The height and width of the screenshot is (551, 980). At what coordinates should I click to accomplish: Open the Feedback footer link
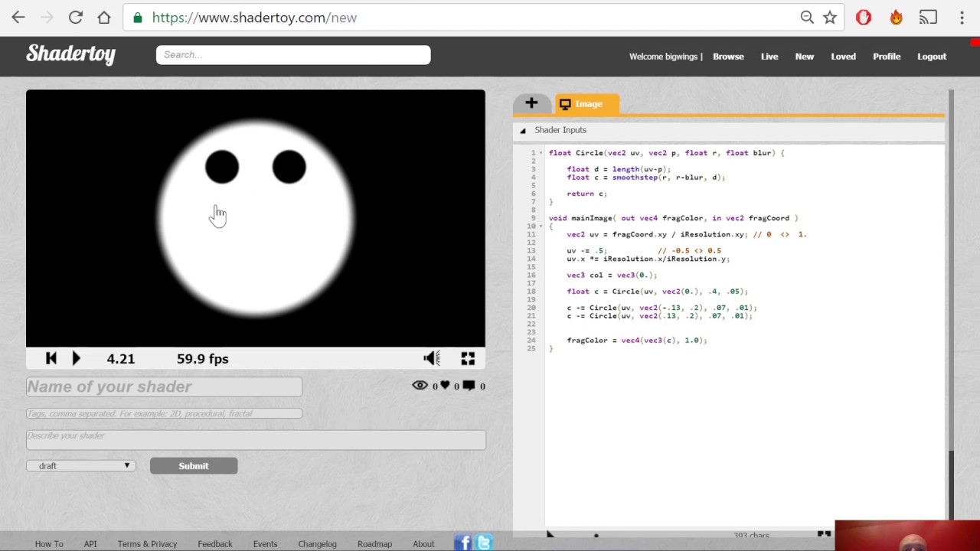[x=215, y=544]
